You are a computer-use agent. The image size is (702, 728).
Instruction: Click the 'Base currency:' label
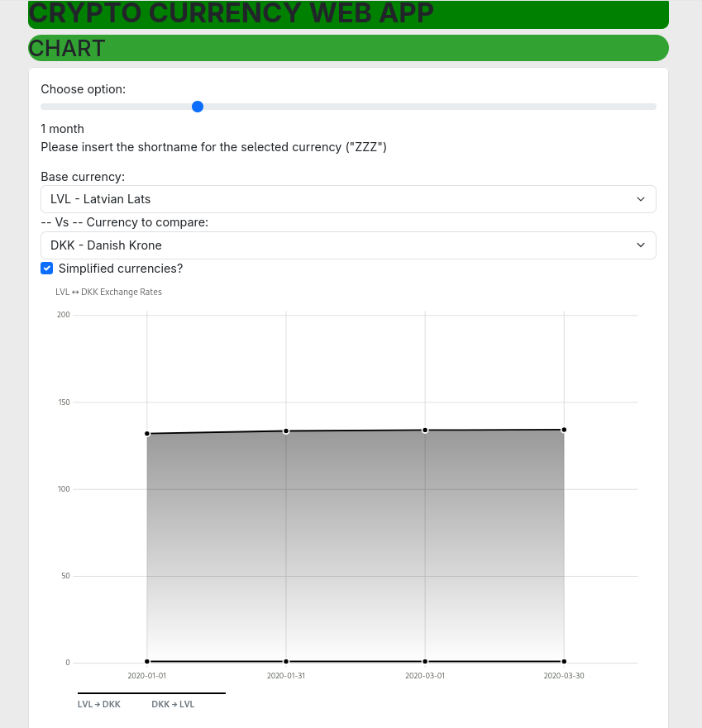point(83,177)
